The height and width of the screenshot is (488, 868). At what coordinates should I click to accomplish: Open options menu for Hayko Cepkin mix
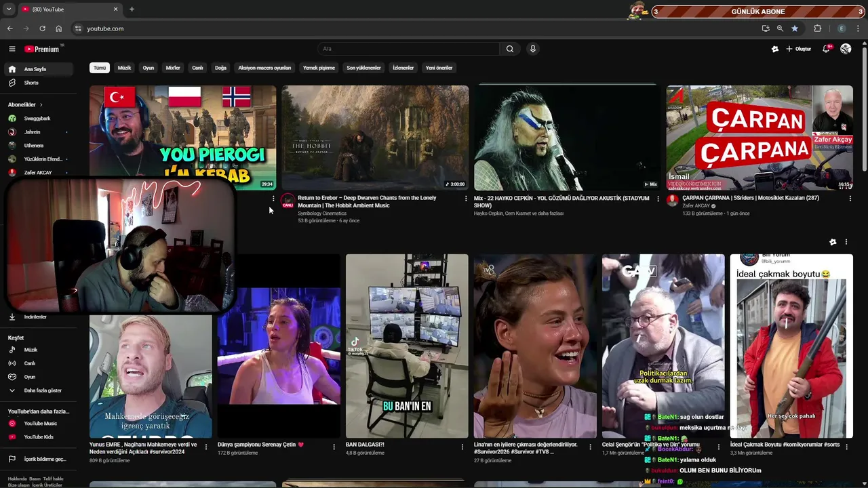tap(658, 199)
